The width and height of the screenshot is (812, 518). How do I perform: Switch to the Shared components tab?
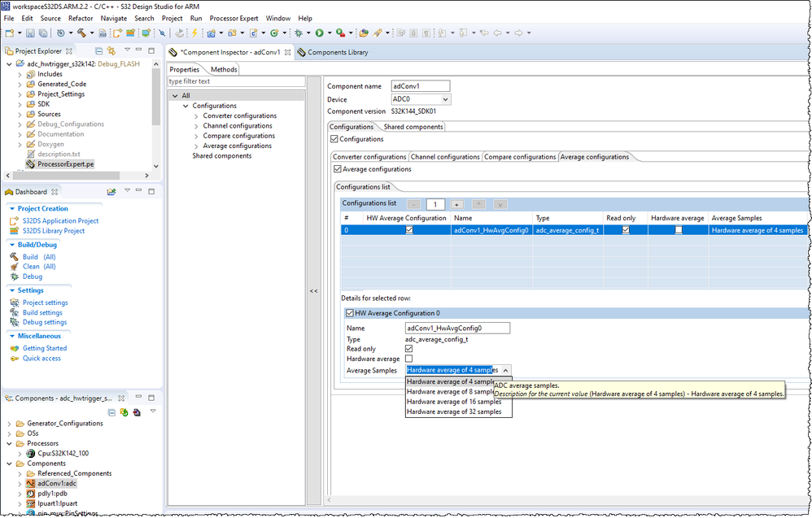(413, 127)
